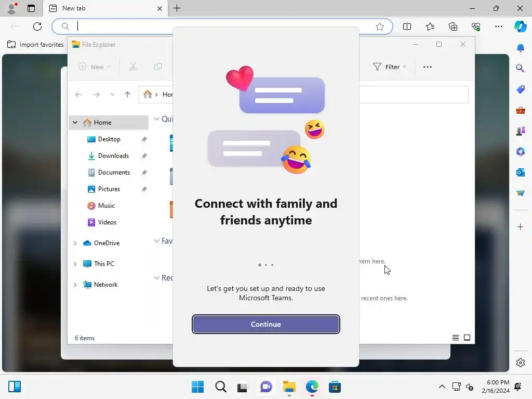The image size is (532, 399).
Task: Expand the OneDrive tree node
Action: [x=75, y=243]
